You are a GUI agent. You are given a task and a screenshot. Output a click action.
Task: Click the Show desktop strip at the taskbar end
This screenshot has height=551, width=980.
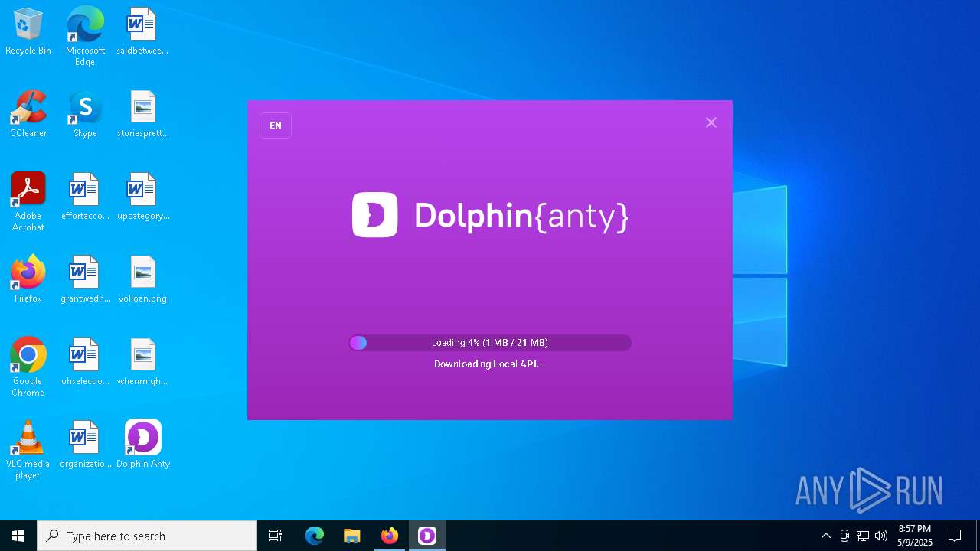(x=978, y=536)
